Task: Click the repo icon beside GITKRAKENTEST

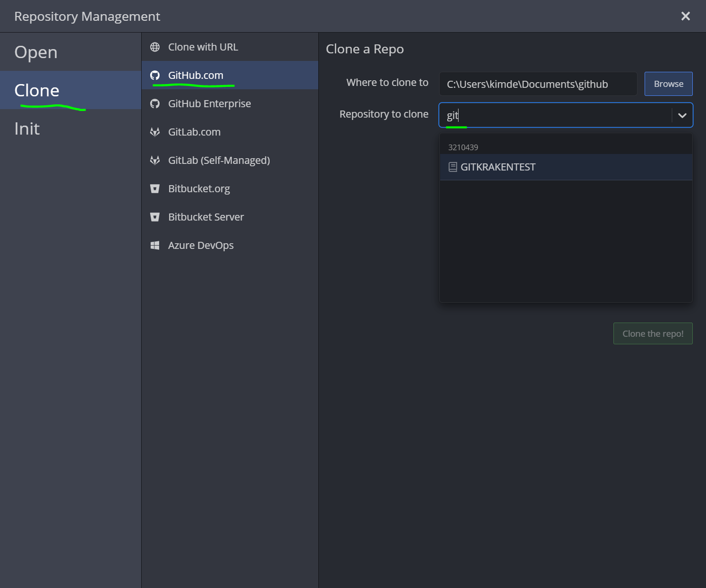Action: 453,167
